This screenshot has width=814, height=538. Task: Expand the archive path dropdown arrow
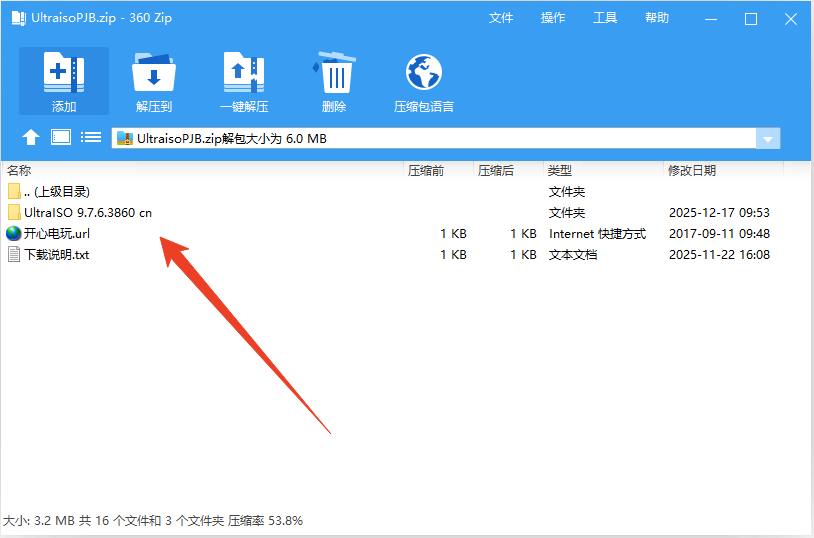(x=768, y=139)
